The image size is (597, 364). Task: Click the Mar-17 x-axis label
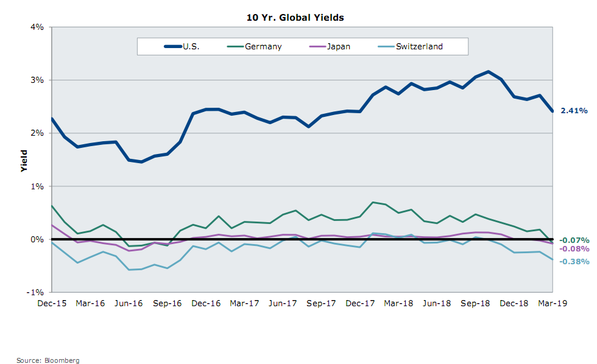pyautogui.click(x=244, y=303)
